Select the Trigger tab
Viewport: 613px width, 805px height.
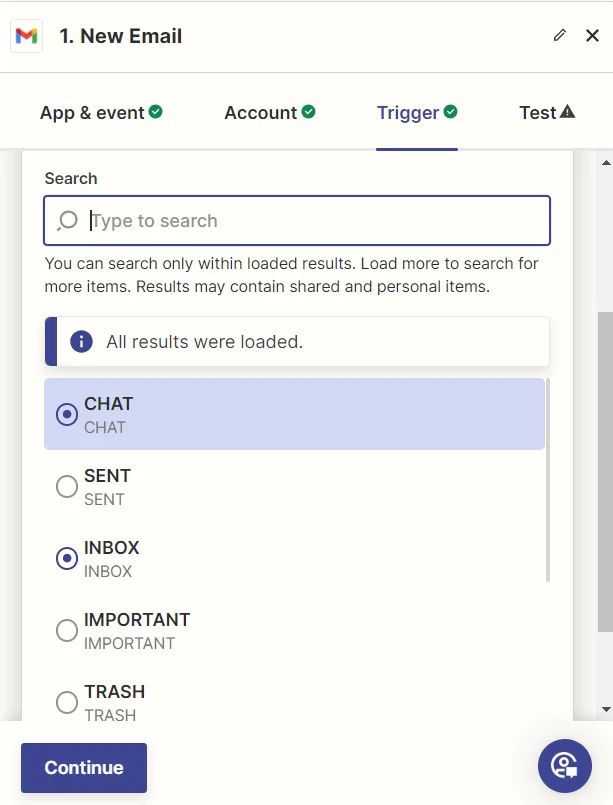[x=417, y=112]
